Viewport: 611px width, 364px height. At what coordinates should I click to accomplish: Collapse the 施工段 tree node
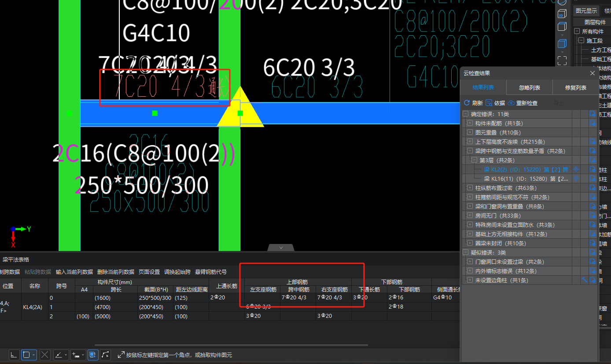[581, 40]
